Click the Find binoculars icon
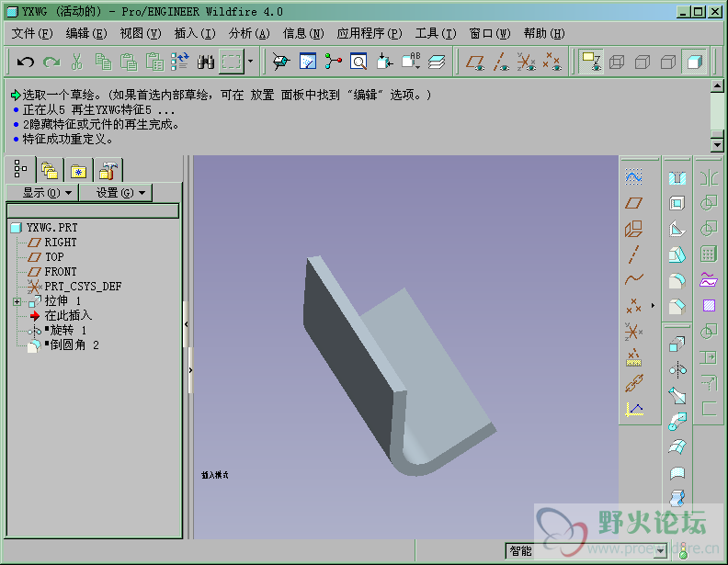This screenshot has width=728, height=565. [x=205, y=62]
